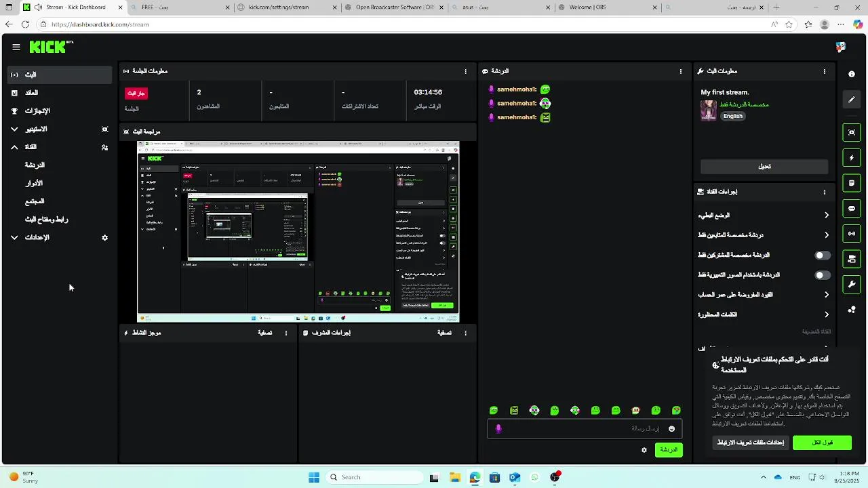This screenshot has height=488, width=868.
Task: Click the red جار البث live badge
Action: click(136, 93)
